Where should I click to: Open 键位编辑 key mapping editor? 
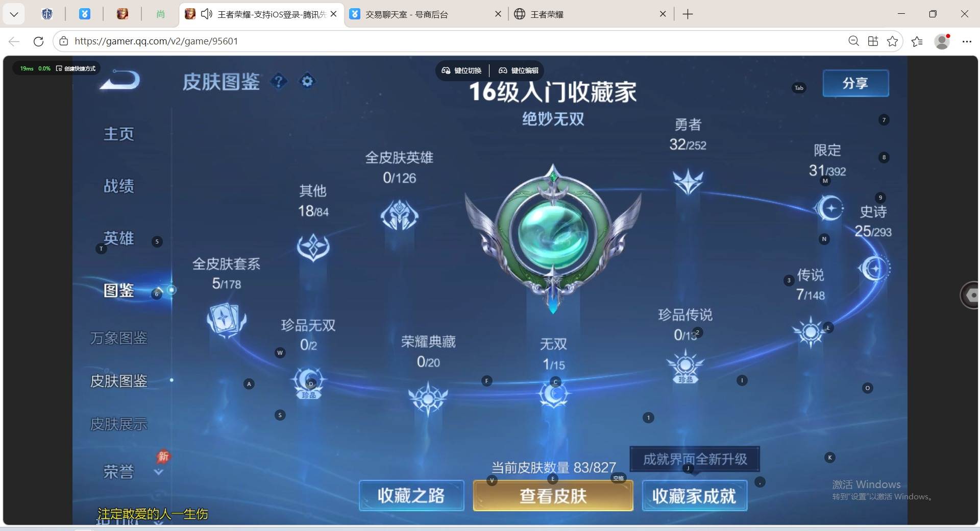pos(519,70)
